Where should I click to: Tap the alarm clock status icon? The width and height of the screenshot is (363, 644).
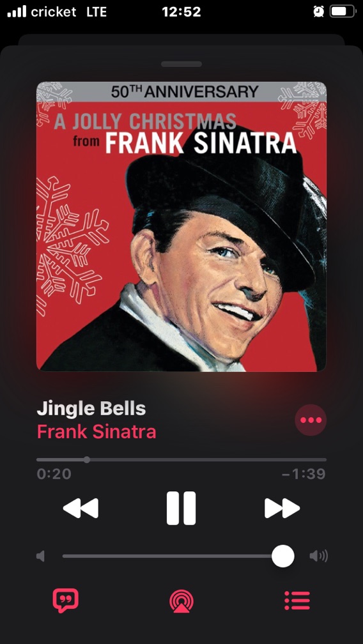point(319,11)
